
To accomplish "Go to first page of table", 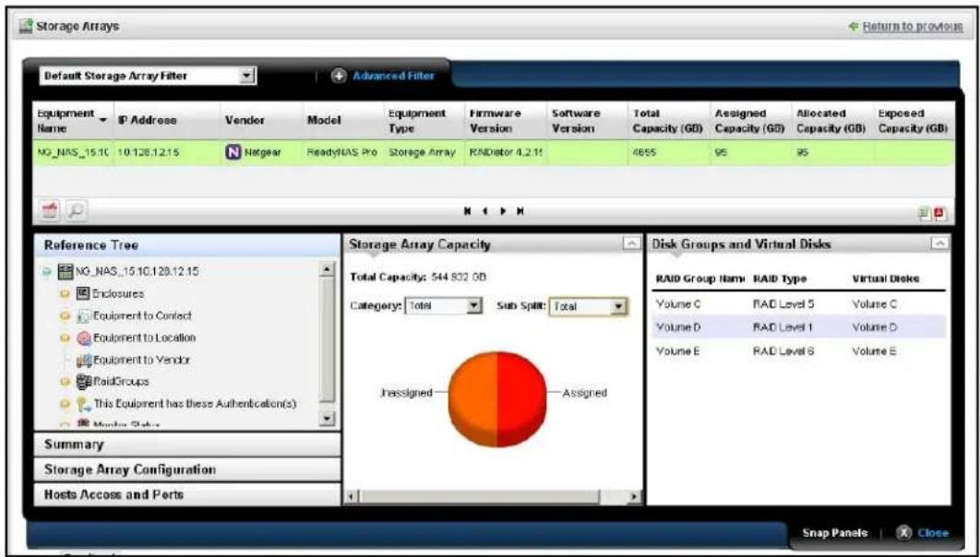I will pos(467,213).
